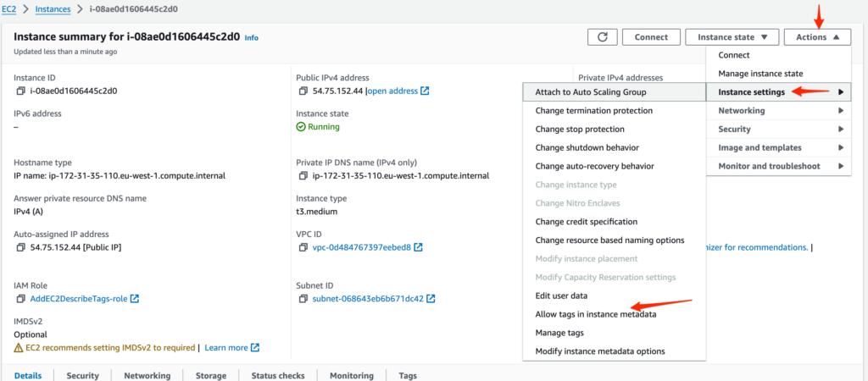The image size is (868, 381).
Task: Switch to the Networking tab
Action: [x=147, y=375]
